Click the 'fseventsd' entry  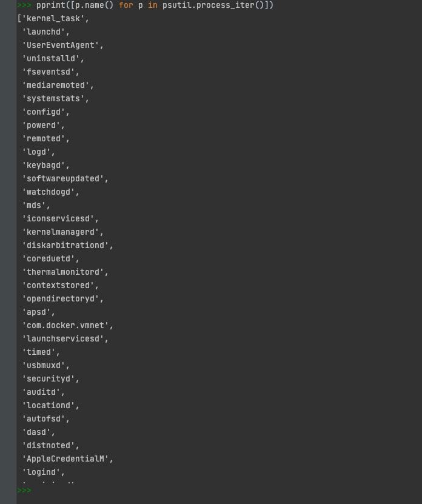tap(50, 72)
